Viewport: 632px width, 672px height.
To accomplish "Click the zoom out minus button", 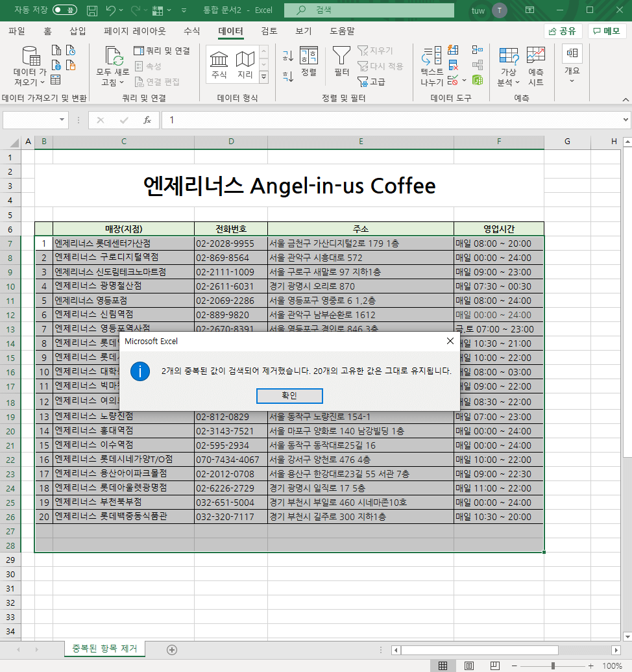I will (x=515, y=666).
